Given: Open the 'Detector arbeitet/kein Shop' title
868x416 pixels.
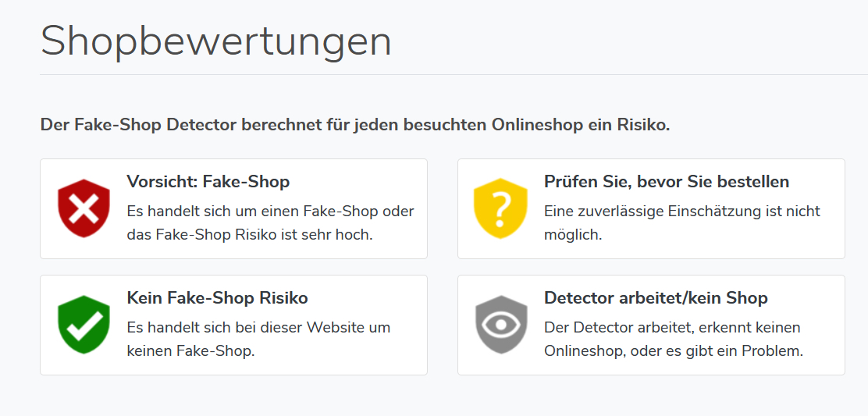Looking at the screenshot, I should click(655, 298).
